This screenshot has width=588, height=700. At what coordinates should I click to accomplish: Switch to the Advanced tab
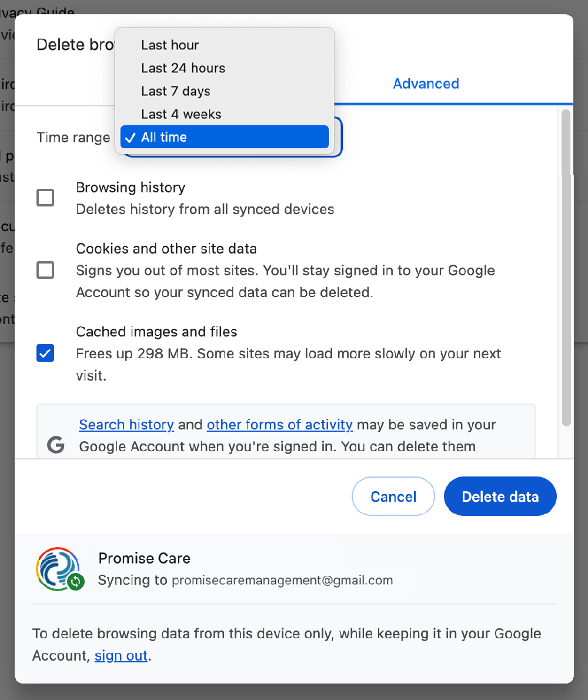[x=426, y=84]
